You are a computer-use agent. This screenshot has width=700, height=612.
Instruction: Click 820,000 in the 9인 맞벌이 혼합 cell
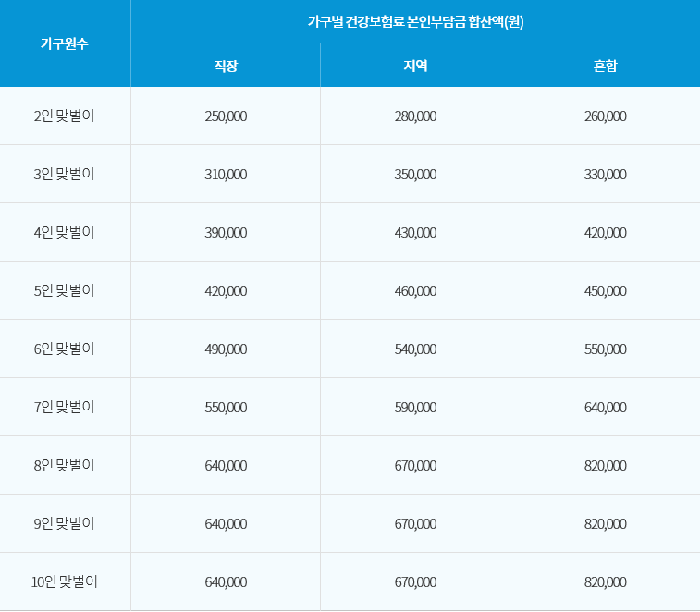606,523
